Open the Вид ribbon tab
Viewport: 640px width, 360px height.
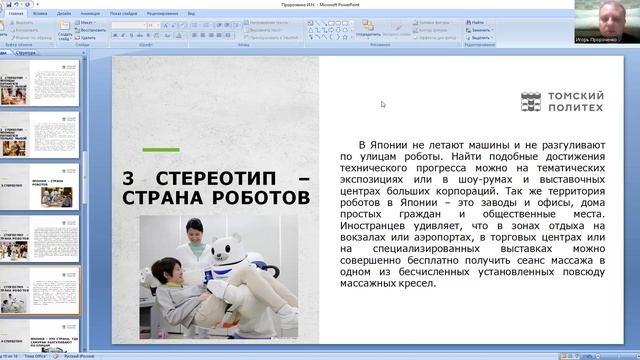[191, 13]
